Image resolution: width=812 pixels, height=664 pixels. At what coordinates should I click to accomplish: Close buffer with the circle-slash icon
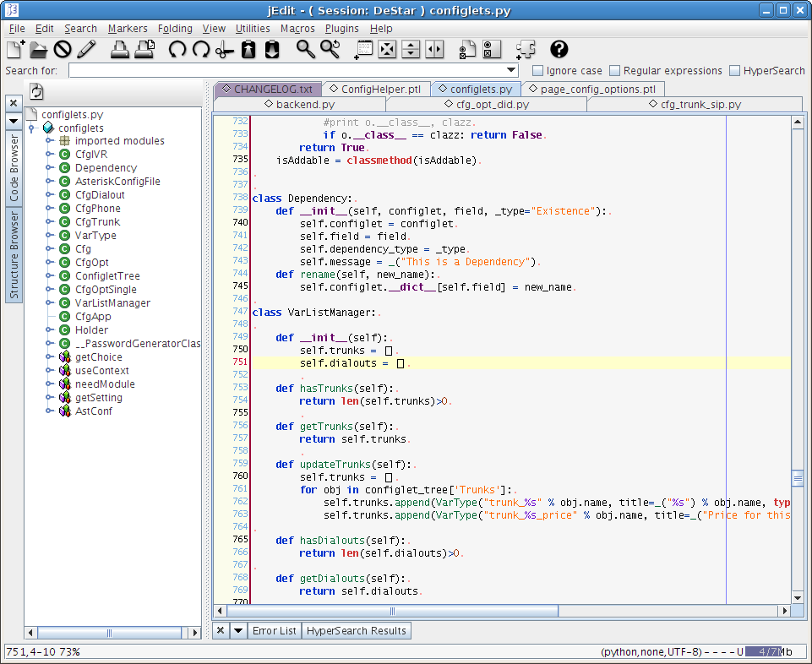click(63, 50)
